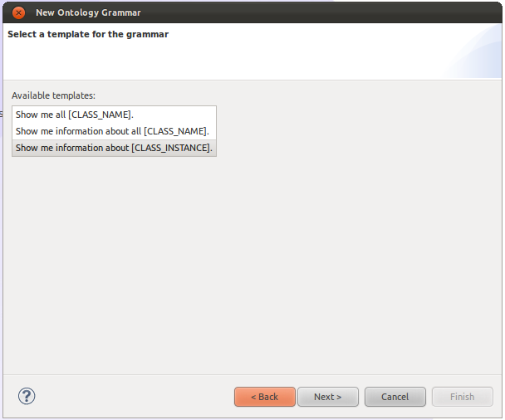The width and height of the screenshot is (505, 420).
Task: Go back with the < Back button
Action: (x=264, y=397)
